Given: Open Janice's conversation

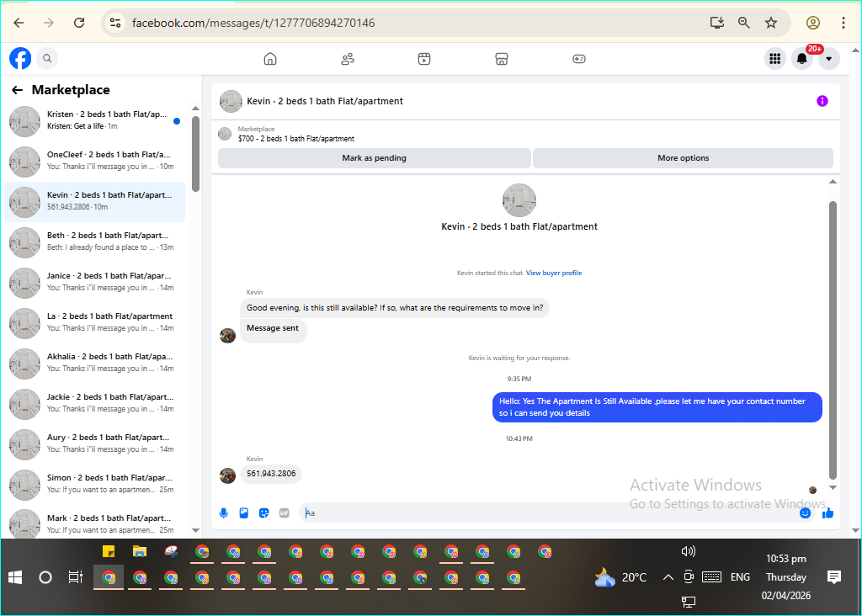Looking at the screenshot, I should coord(94,283).
